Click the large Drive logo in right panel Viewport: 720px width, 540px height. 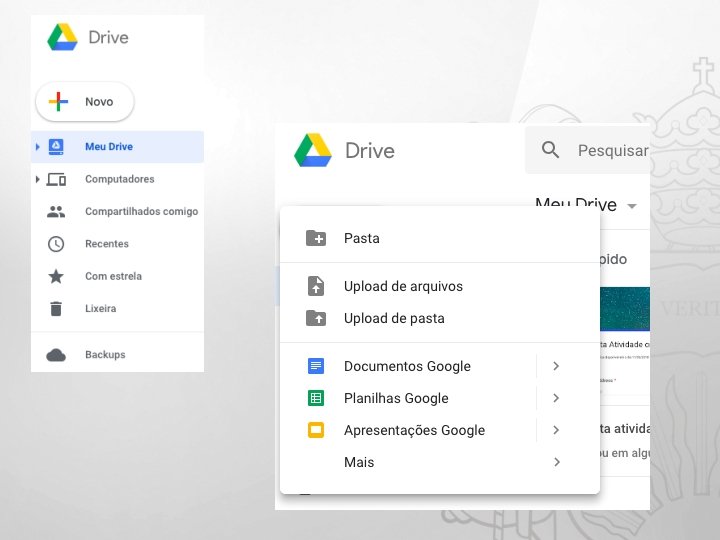pyautogui.click(x=313, y=150)
